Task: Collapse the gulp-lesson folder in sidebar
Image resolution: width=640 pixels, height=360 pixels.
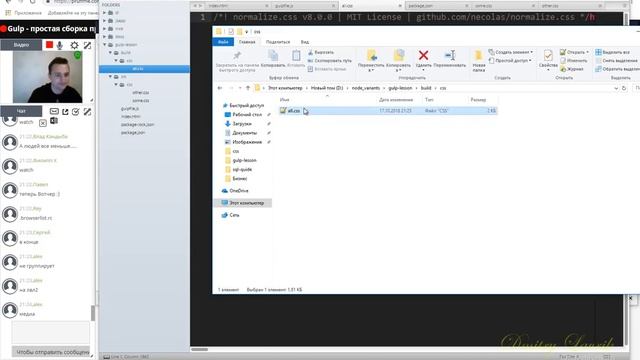Action: (105, 44)
